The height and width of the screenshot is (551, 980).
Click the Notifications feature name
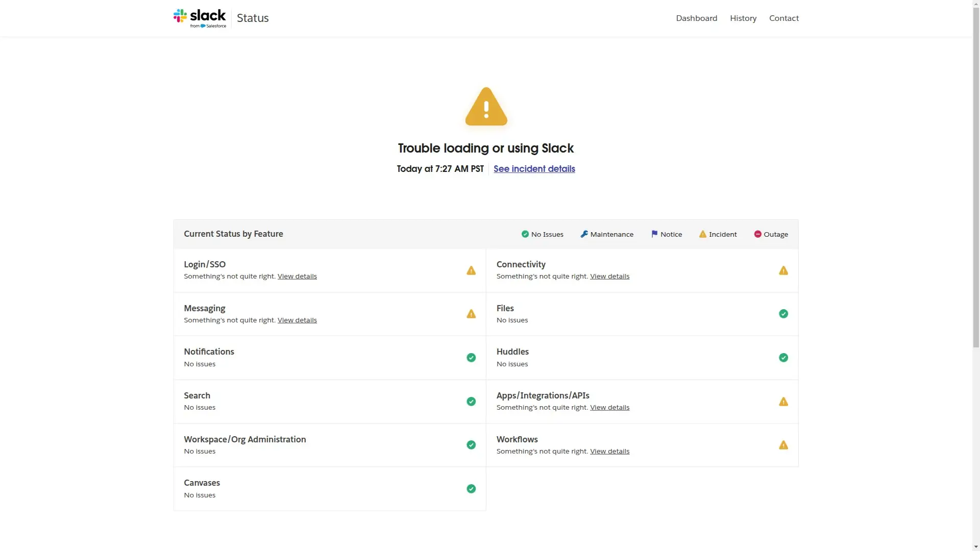pos(209,352)
